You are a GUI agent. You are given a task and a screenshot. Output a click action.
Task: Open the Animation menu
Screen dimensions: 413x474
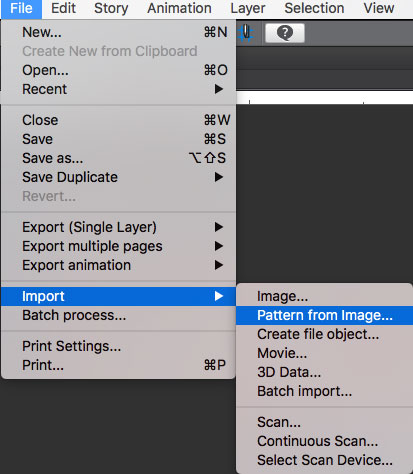(179, 8)
